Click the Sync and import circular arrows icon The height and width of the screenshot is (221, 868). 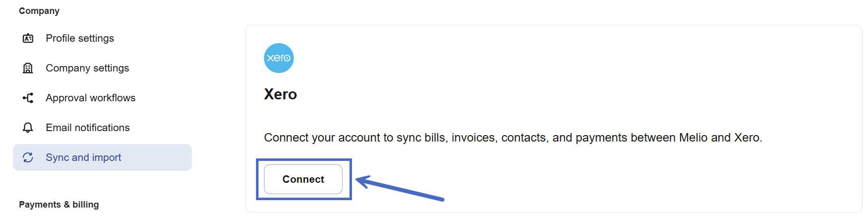[28, 157]
